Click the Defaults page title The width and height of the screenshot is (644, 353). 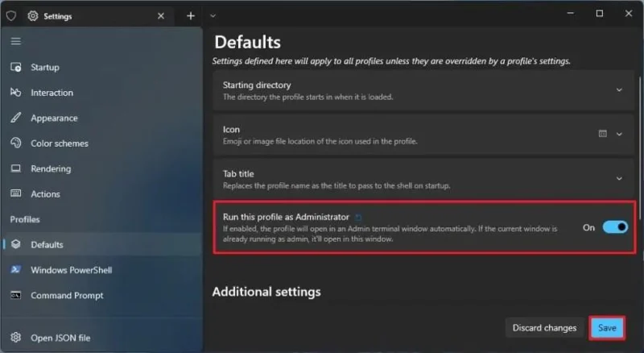[248, 43]
